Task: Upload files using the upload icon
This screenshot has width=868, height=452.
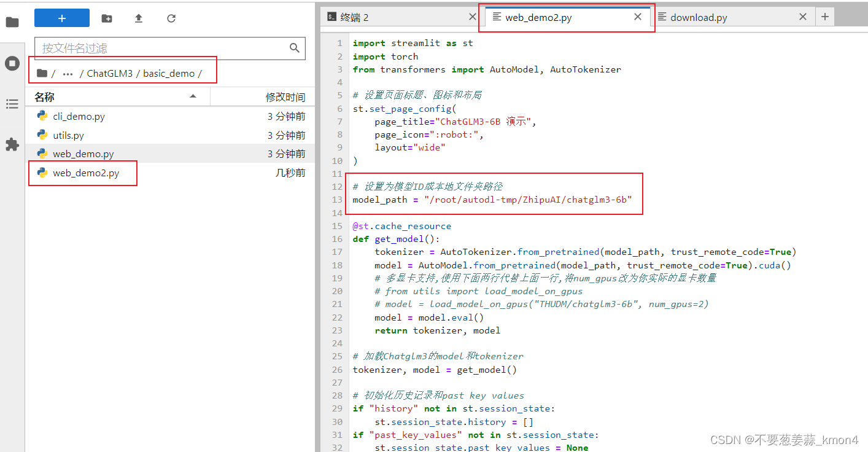Action: [139, 18]
